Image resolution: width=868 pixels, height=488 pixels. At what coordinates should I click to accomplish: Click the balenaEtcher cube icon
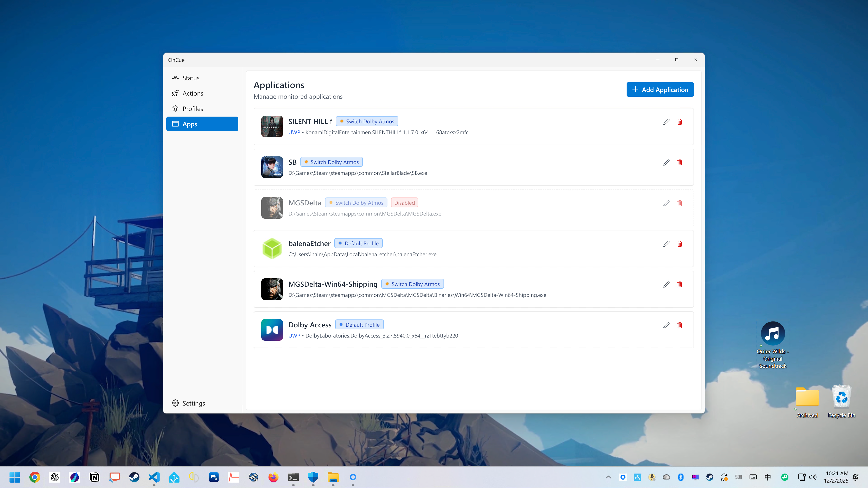click(271, 249)
